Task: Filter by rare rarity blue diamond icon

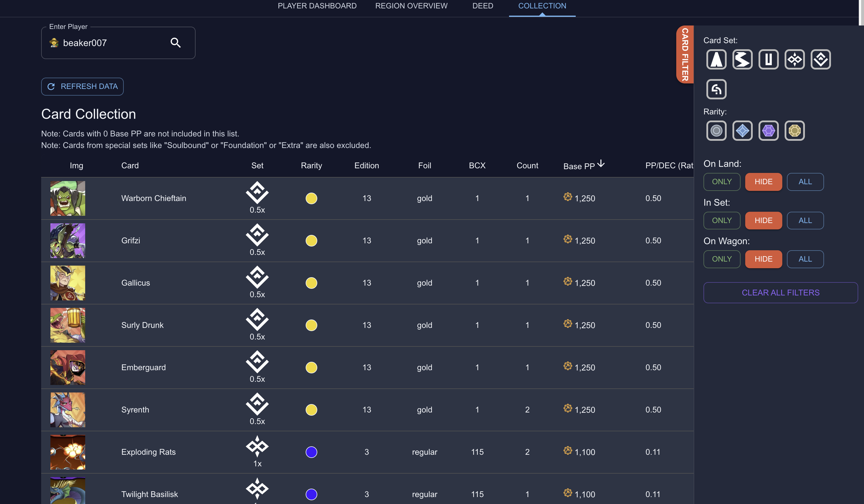Action: pyautogui.click(x=742, y=131)
